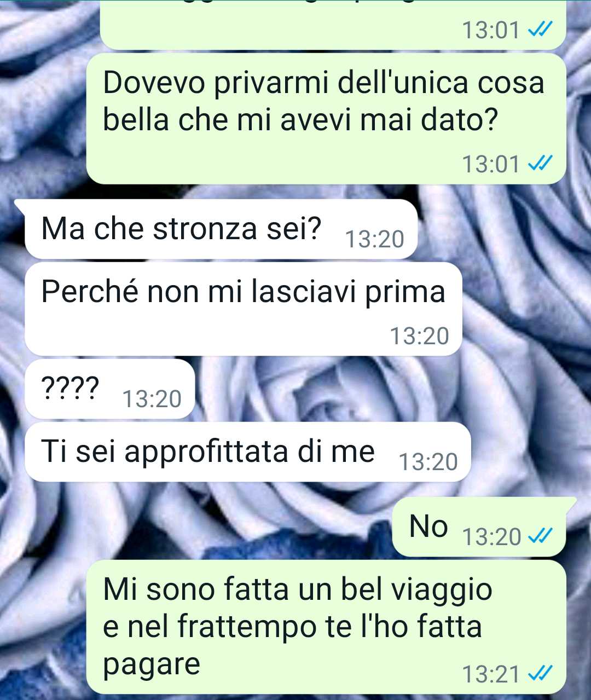Tap the 13:20 timestamp on 'Ma che stronza sei?'
The image size is (591, 700).
375,239
